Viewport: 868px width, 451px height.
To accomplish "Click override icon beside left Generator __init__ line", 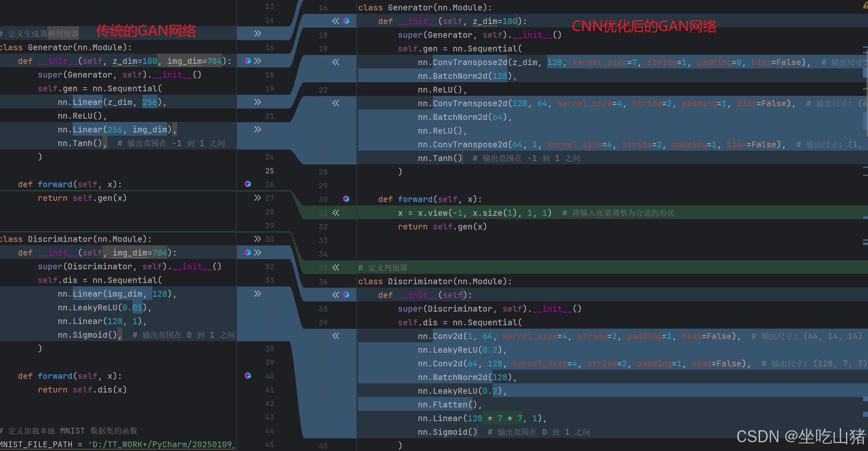I will point(248,61).
